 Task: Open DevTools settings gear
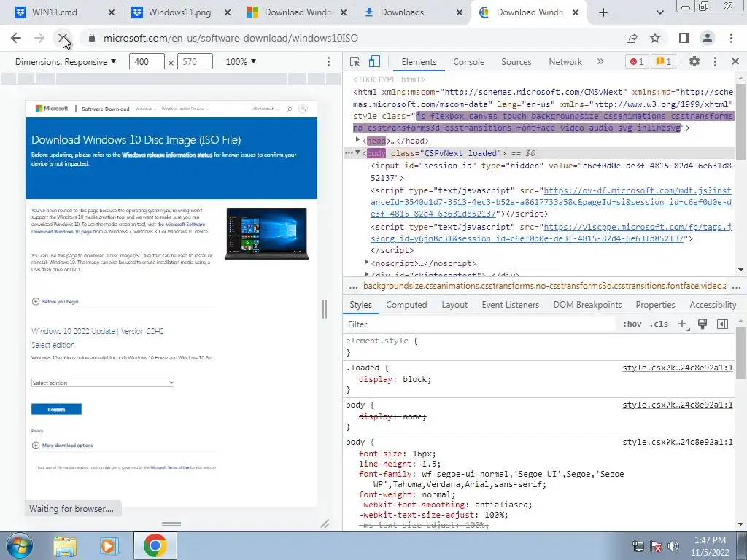click(694, 61)
